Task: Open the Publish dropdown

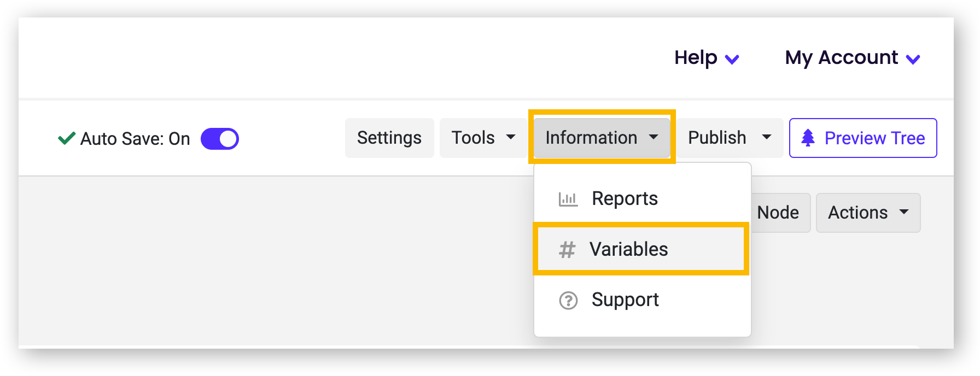Action: (730, 138)
